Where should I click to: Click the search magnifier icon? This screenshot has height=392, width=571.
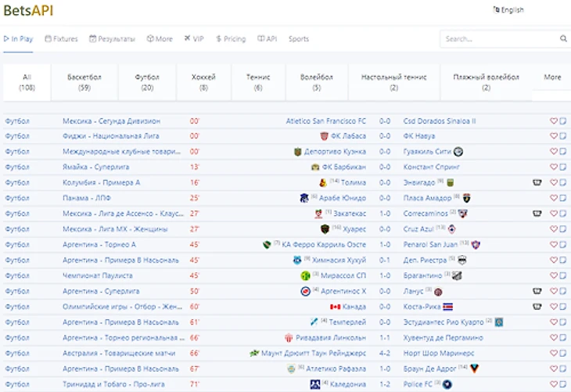563,38
